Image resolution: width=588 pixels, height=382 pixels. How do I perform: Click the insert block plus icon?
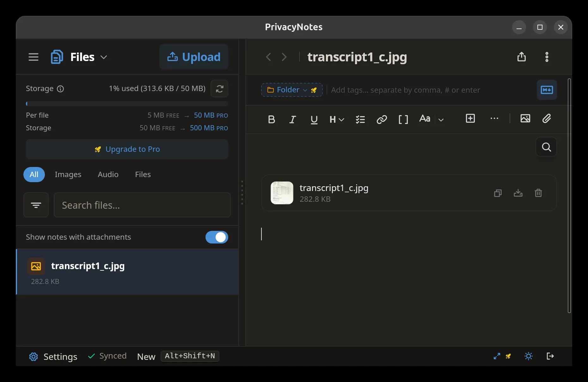470,118
